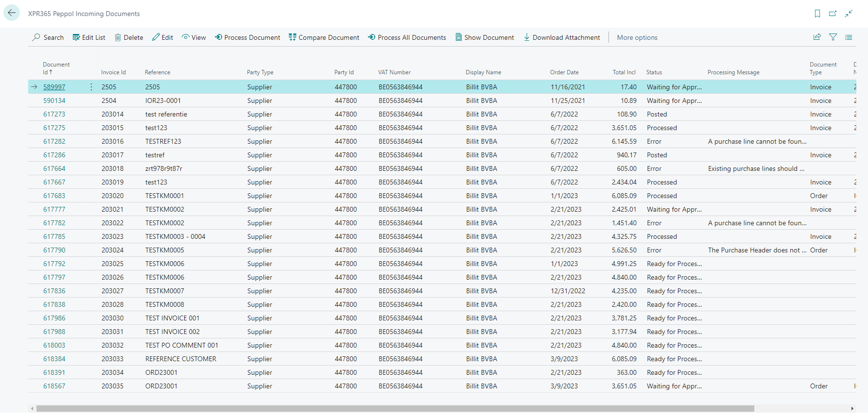868x418 pixels.
Task: Open Total Incl column header menu
Action: 624,72
